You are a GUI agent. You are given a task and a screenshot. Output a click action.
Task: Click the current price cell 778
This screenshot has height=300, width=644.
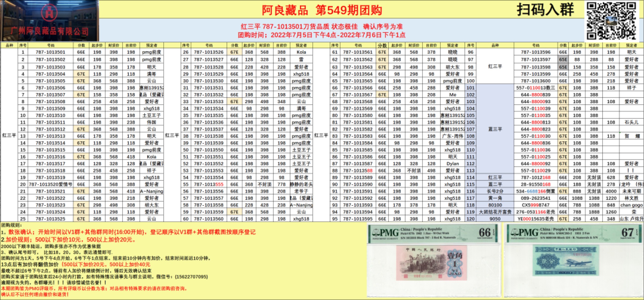point(281,184)
